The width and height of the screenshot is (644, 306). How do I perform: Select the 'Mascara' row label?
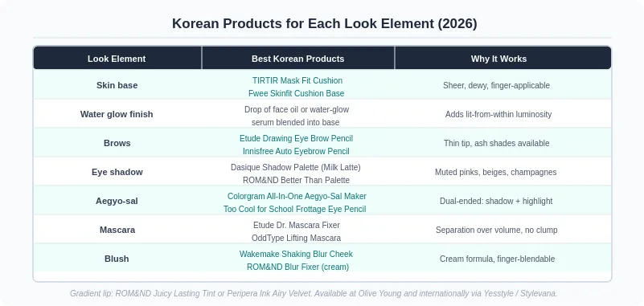(x=117, y=230)
